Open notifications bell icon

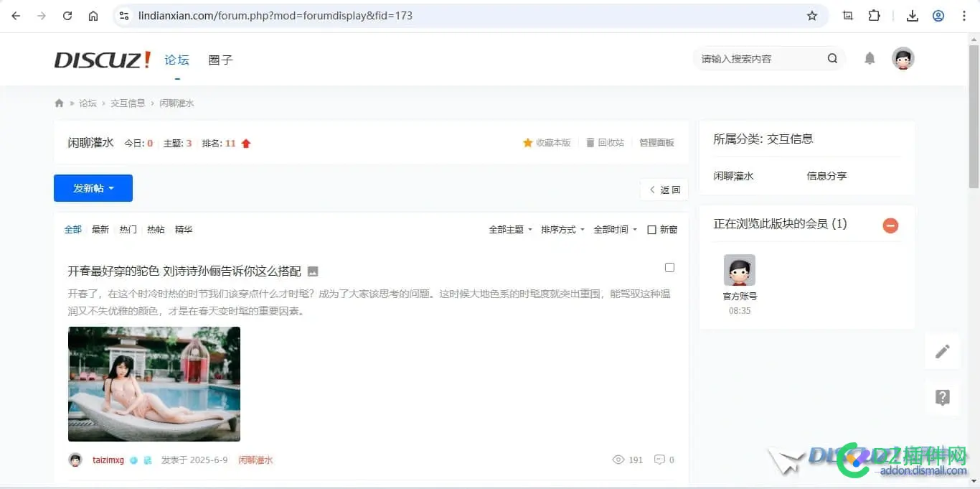(870, 59)
